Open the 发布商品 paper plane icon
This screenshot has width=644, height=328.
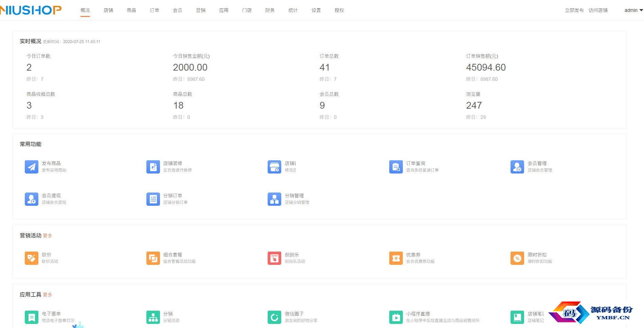click(x=32, y=167)
